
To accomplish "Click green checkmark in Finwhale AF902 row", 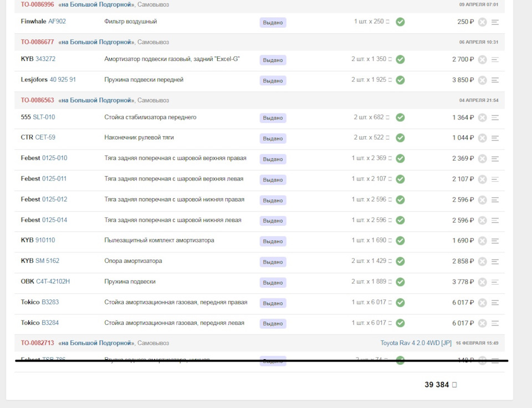I will pyautogui.click(x=400, y=22).
